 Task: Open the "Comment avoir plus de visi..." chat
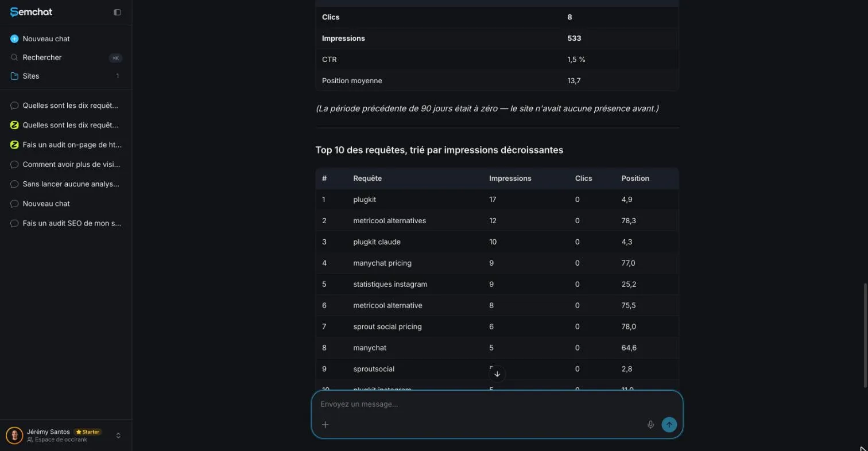(x=66, y=164)
